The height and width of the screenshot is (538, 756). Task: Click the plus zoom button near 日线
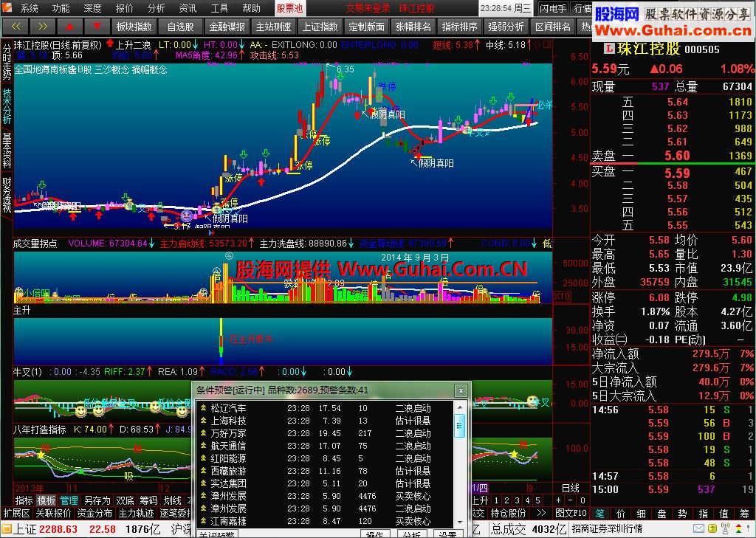coord(559,500)
